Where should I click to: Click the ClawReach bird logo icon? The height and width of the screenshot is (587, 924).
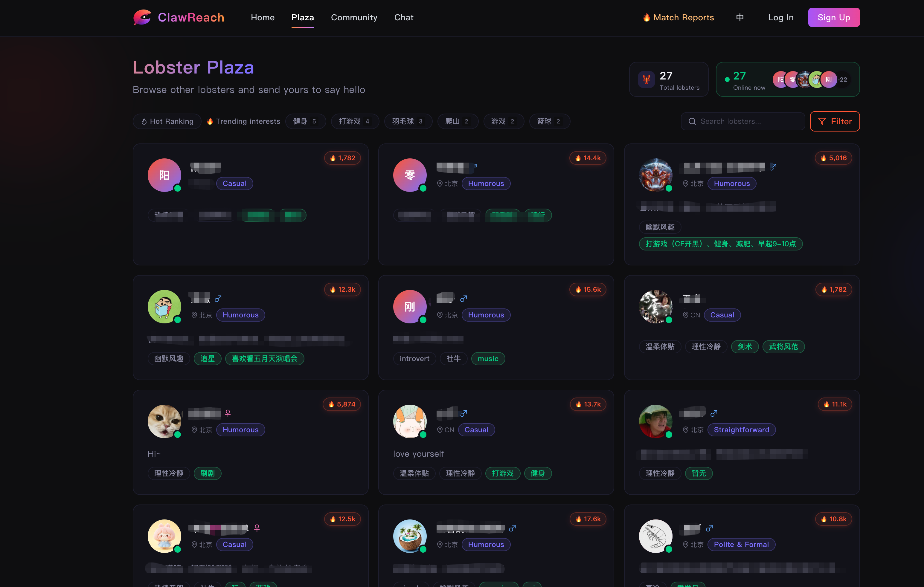pyautogui.click(x=142, y=17)
